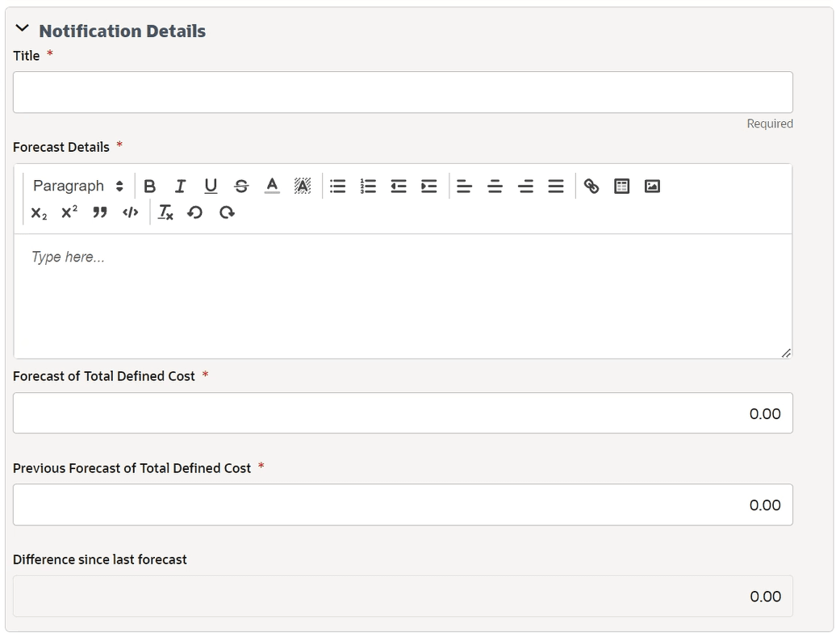840x641 pixels.
Task: Justify the paragraph text
Action: 556,186
